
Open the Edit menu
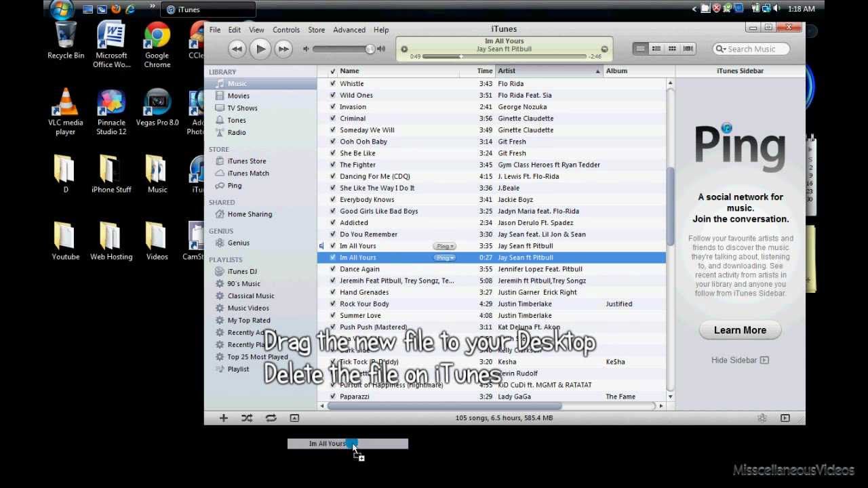point(235,30)
